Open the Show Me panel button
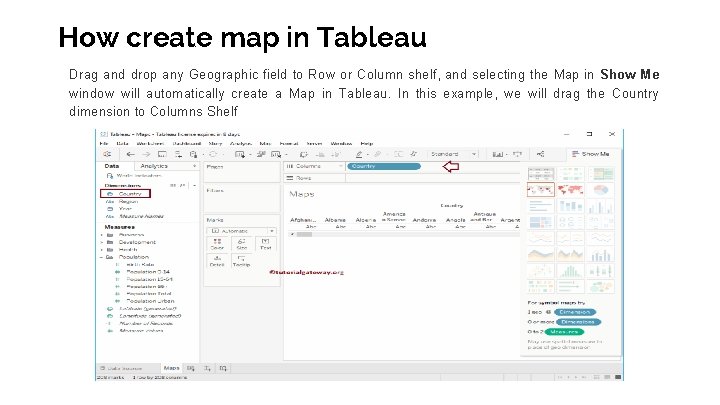The image size is (720, 405). (x=591, y=154)
